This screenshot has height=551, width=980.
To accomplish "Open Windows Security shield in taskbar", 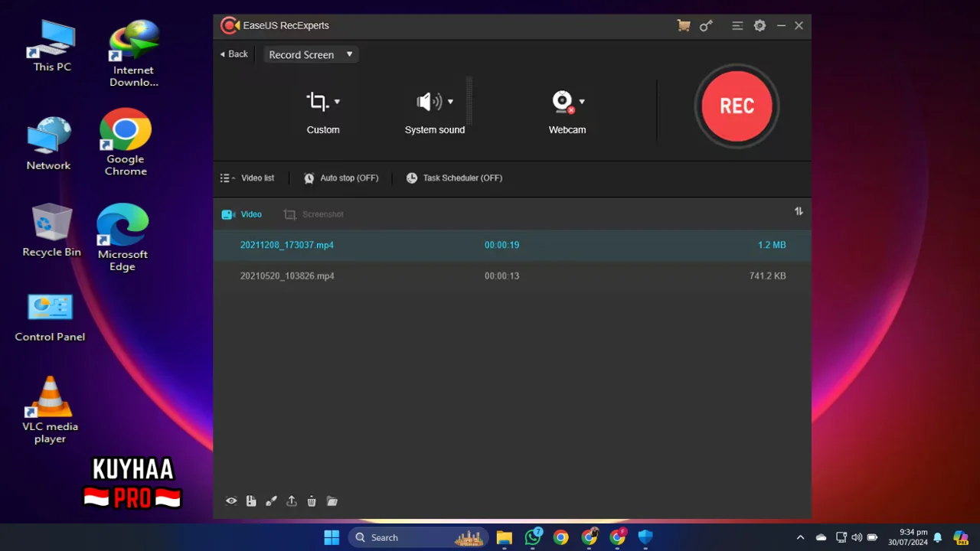I will pyautogui.click(x=645, y=537).
